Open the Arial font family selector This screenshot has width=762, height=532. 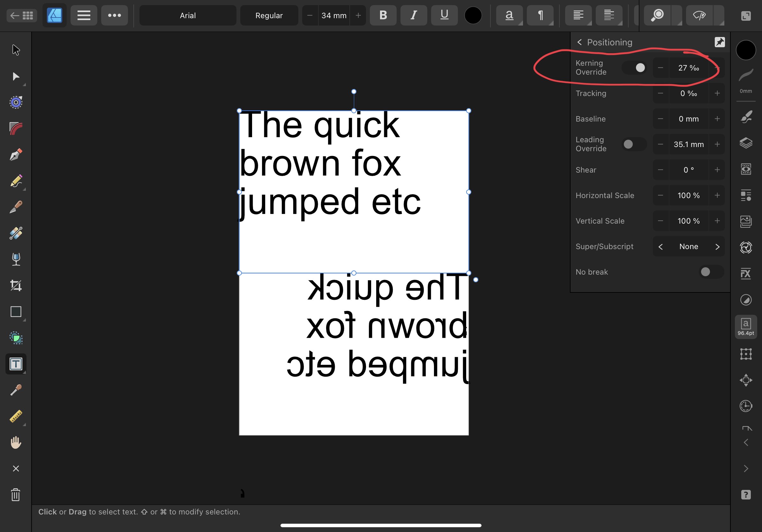(x=188, y=15)
